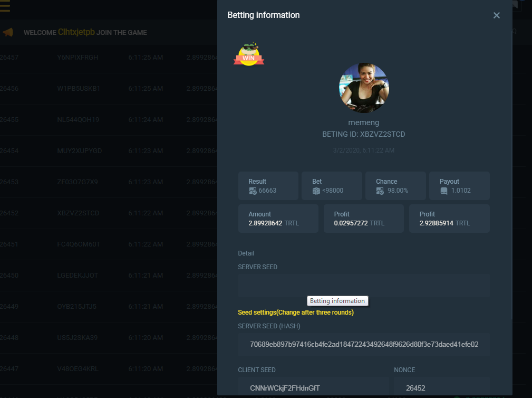Click the Clhtxjetpb username in the welcome banner
Screen dimensions: 532x398
click(x=76, y=32)
